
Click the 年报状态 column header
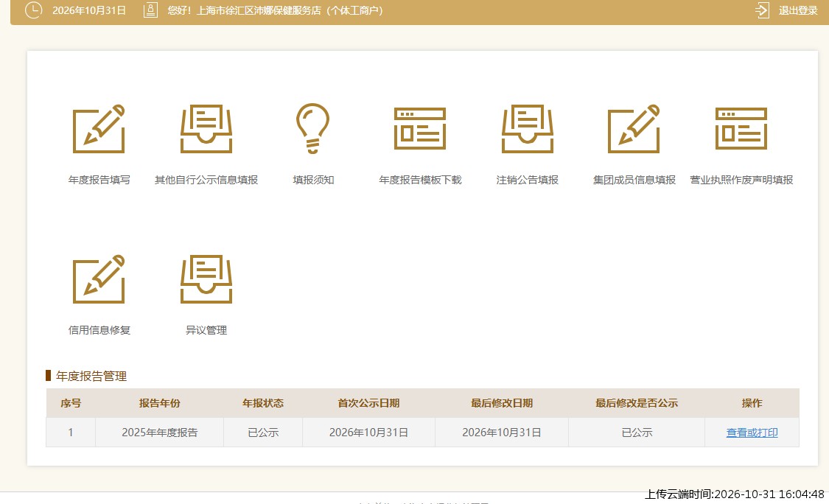tap(263, 403)
